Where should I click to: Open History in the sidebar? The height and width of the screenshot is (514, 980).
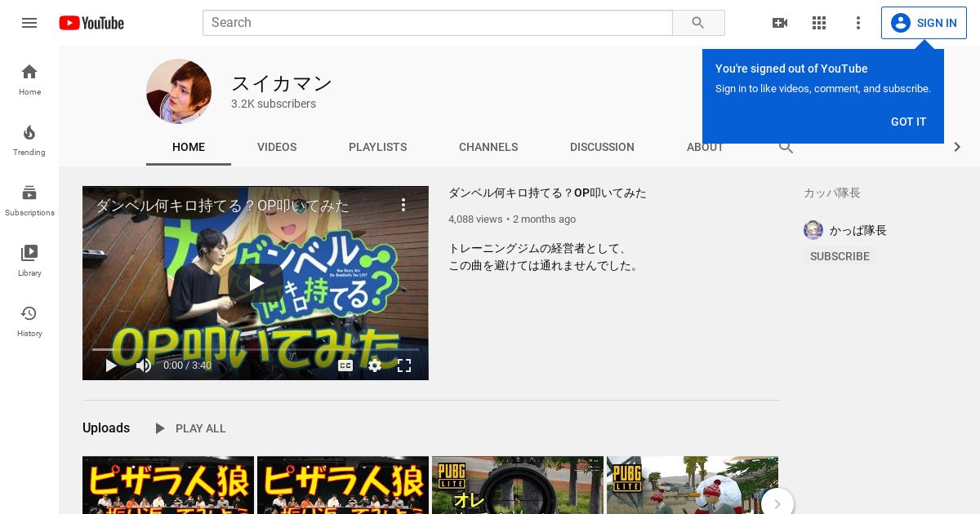pos(29,321)
